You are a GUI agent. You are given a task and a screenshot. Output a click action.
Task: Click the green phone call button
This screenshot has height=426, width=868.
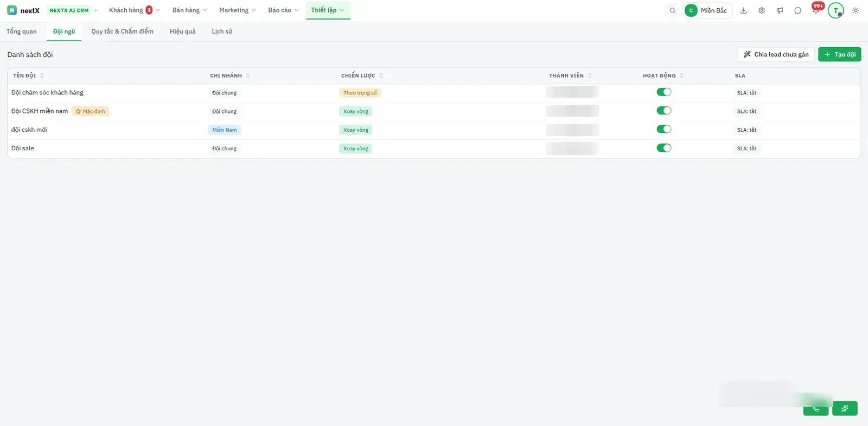(x=816, y=409)
